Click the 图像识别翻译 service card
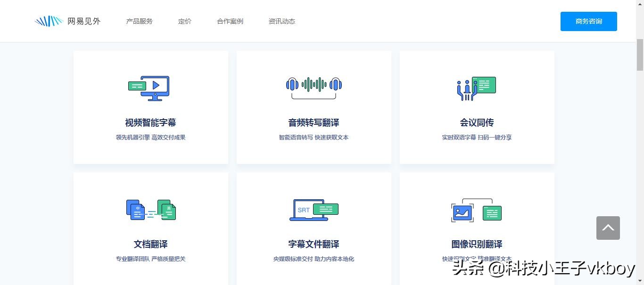Screen dimensions: 644x285 click(477, 228)
